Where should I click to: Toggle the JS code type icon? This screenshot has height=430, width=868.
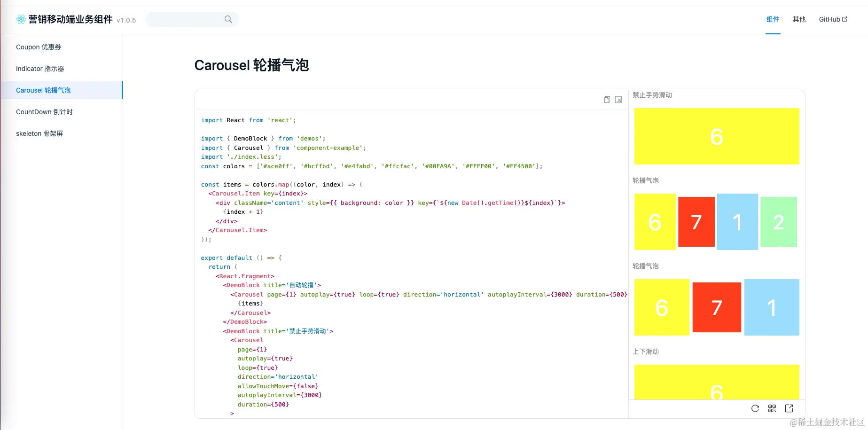coord(618,100)
